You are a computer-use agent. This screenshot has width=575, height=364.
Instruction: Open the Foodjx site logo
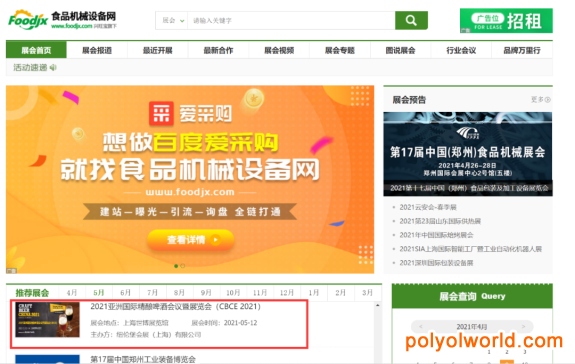(62, 20)
